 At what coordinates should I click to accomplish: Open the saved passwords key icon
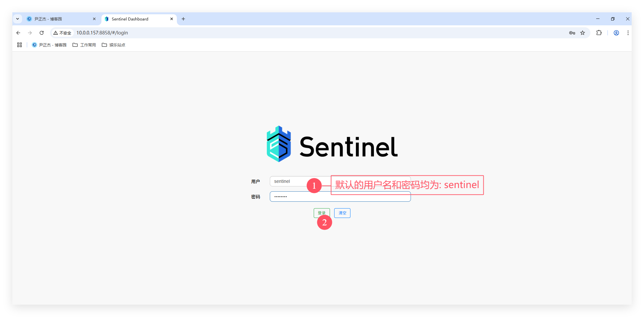point(572,33)
